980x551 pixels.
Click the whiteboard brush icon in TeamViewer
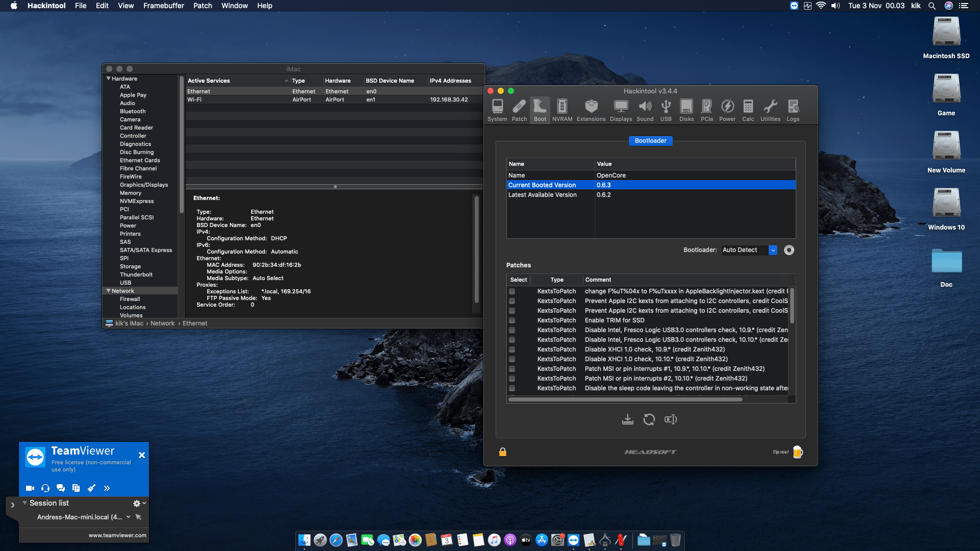coord(91,488)
